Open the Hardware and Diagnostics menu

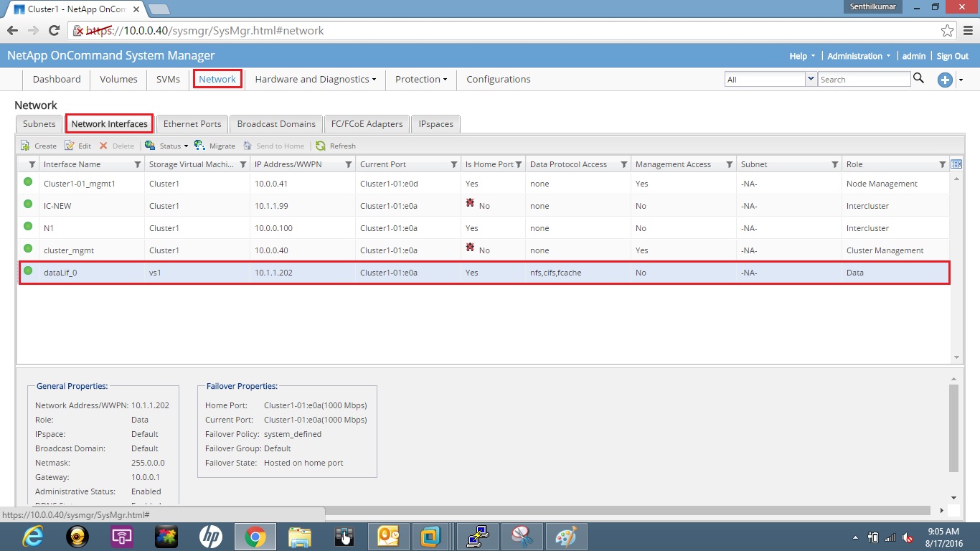point(314,79)
